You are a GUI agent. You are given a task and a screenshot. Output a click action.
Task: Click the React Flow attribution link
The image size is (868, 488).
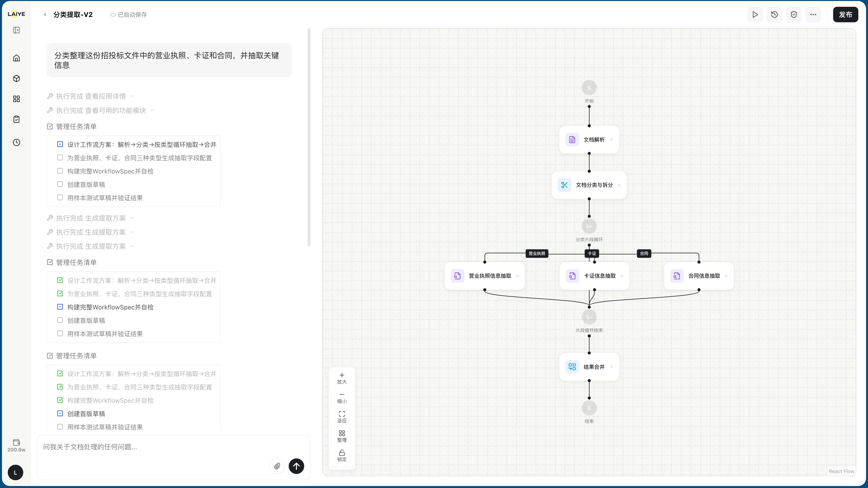tap(841, 472)
